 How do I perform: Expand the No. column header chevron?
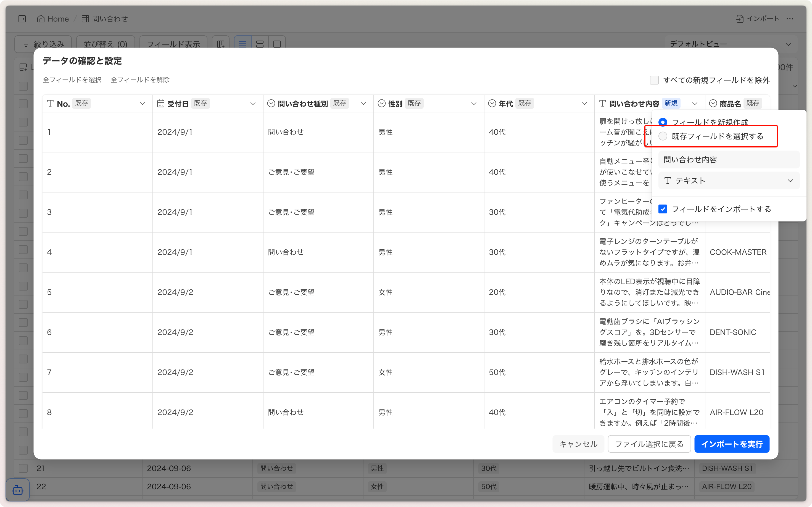coord(143,104)
